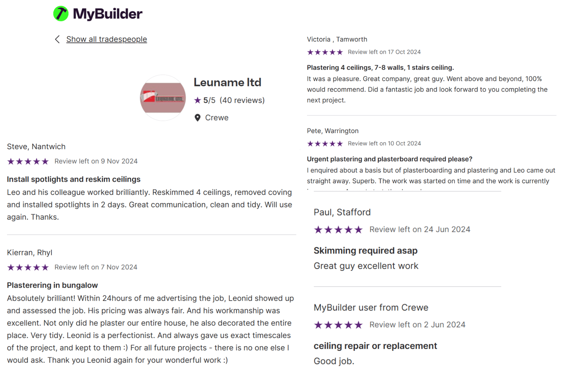Click the back chevron beside Show all tradespeople

click(57, 39)
